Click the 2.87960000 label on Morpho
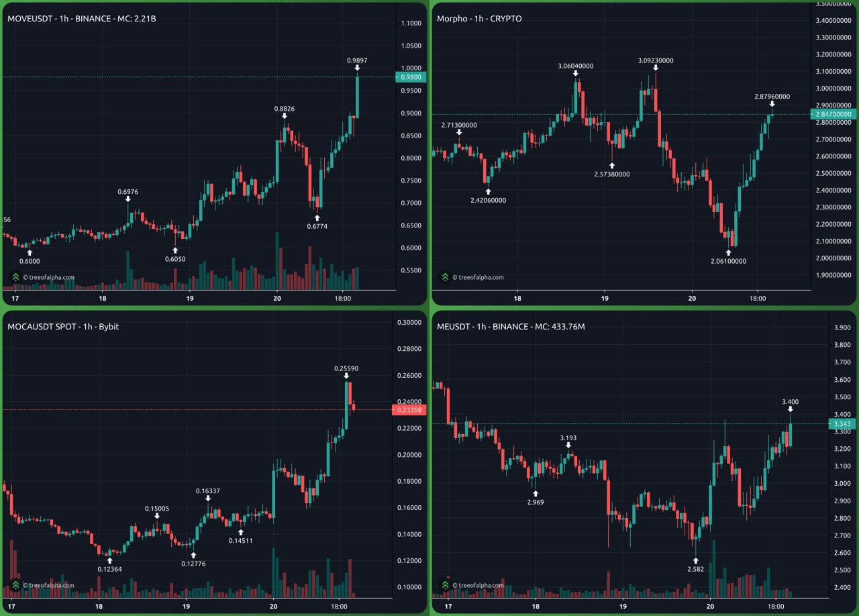This screenshot has height=616, width=859. pos(772,97)
